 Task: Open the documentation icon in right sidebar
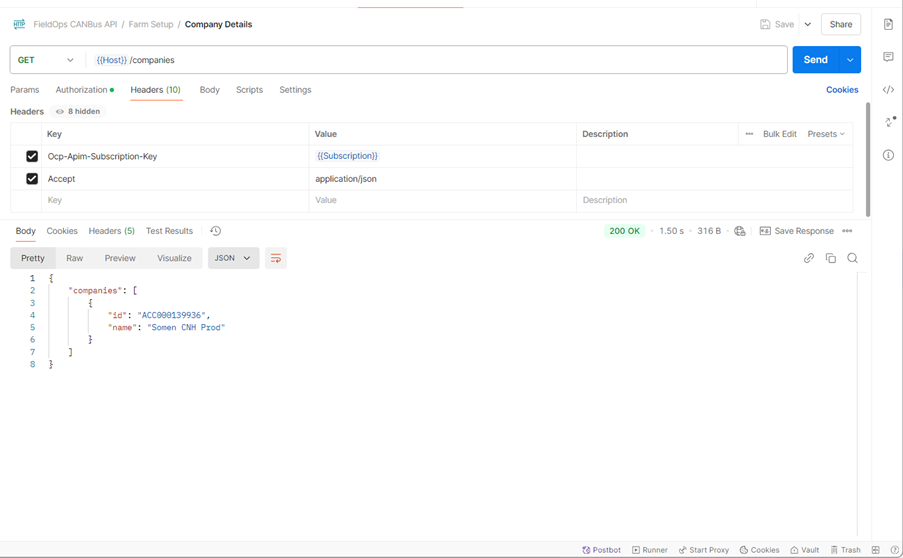coord(888,24)
